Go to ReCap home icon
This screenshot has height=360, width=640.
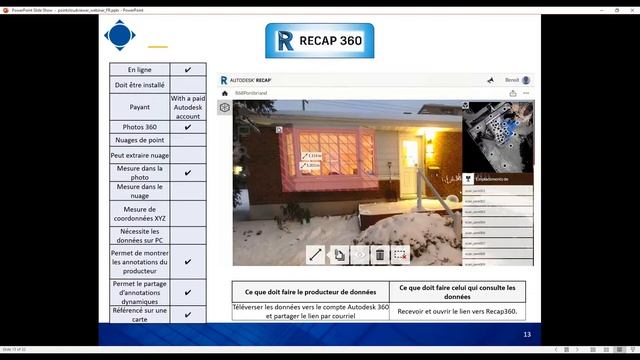pyautogui.click(x=224, y=93)
